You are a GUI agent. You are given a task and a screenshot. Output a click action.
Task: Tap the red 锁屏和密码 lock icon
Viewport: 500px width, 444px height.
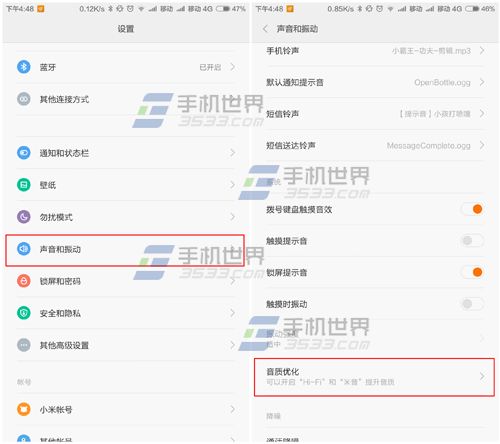pyautogui.click(x=24, y=281)
